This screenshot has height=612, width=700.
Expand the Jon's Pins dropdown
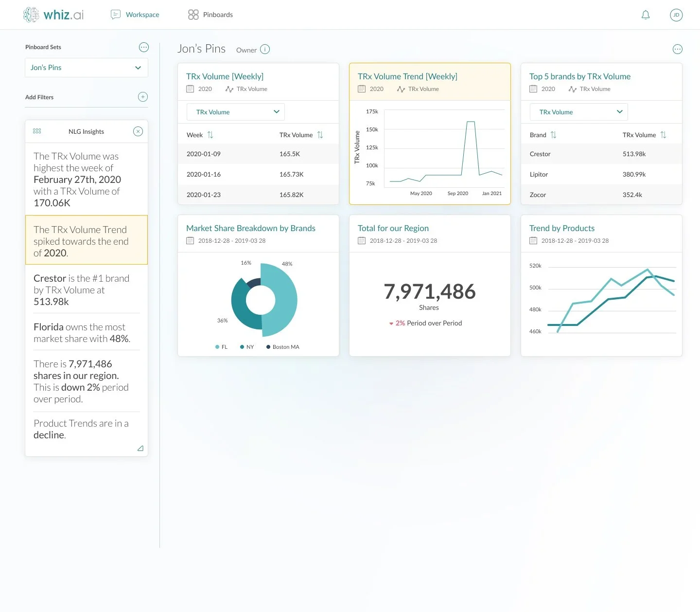pos(87,68)
